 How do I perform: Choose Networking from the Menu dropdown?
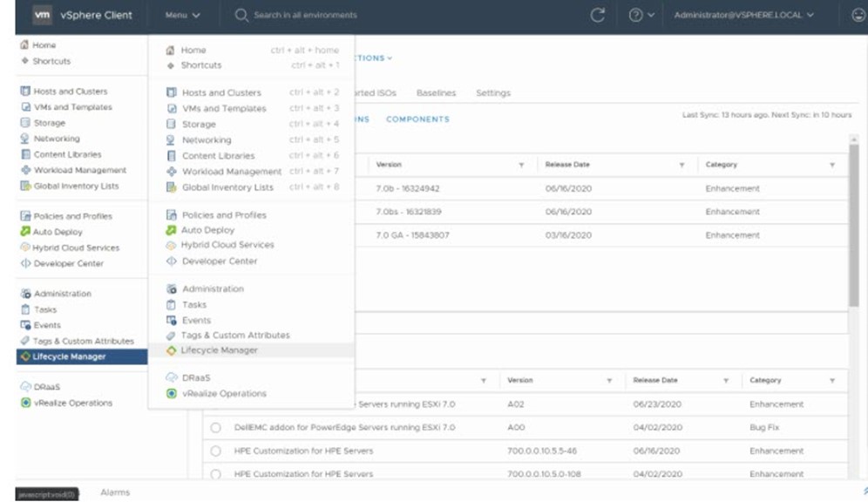[251, 140]
